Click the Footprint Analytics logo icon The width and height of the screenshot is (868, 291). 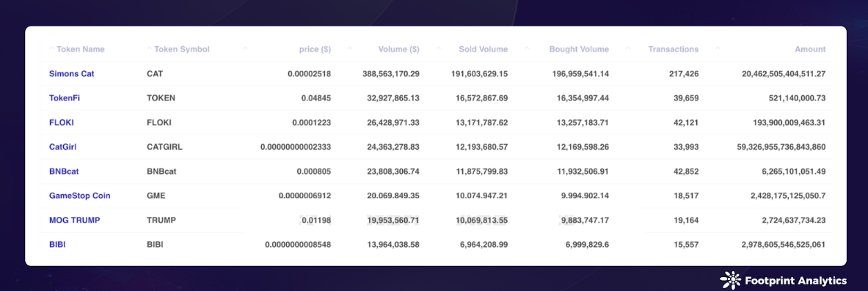point(731,281)
